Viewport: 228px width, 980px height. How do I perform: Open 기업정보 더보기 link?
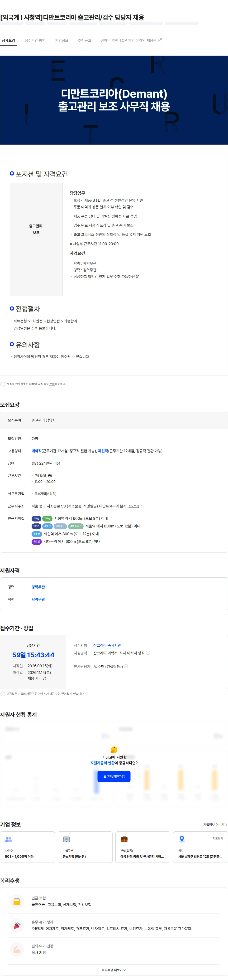click(x=215, y=825)
